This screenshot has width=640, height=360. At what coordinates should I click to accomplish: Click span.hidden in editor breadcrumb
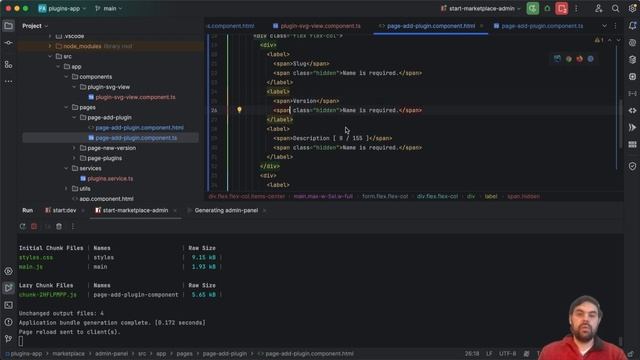pos(523,196)
